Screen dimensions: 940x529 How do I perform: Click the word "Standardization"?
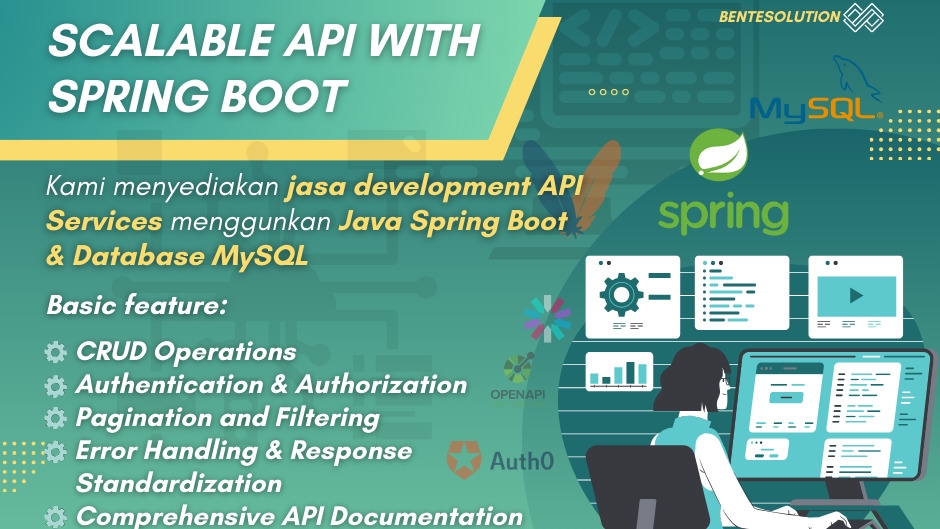pos(179,483)
